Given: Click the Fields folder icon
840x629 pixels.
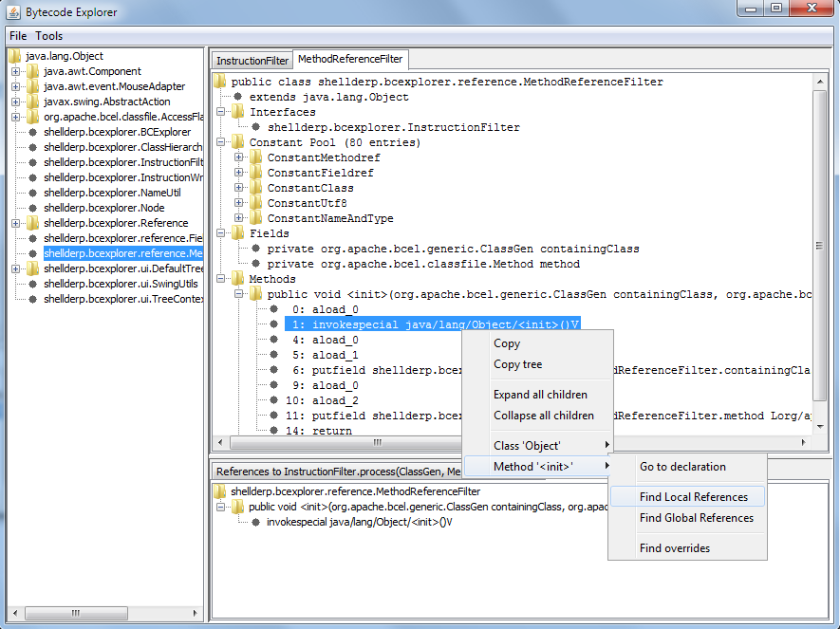Looking at the screenshot, I should [238, 233].
